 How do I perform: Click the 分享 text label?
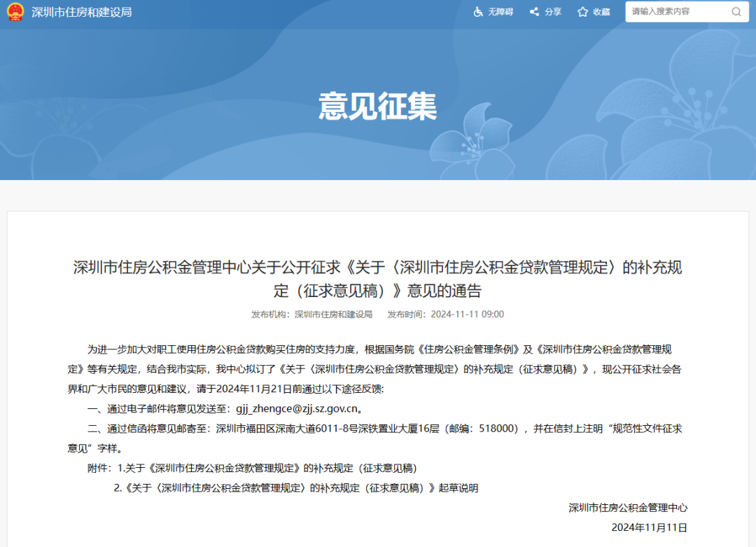pyautogui.click(x=553, y=12)
